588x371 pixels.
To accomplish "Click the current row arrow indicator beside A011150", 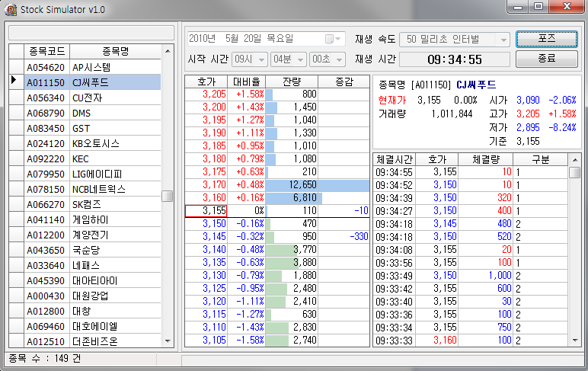I will pos(15,82).
